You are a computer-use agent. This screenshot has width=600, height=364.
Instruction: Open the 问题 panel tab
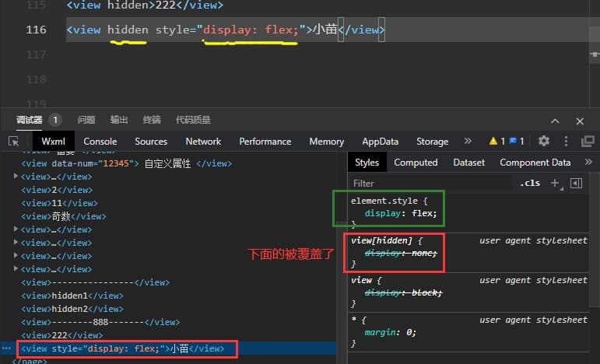[86, 120]
